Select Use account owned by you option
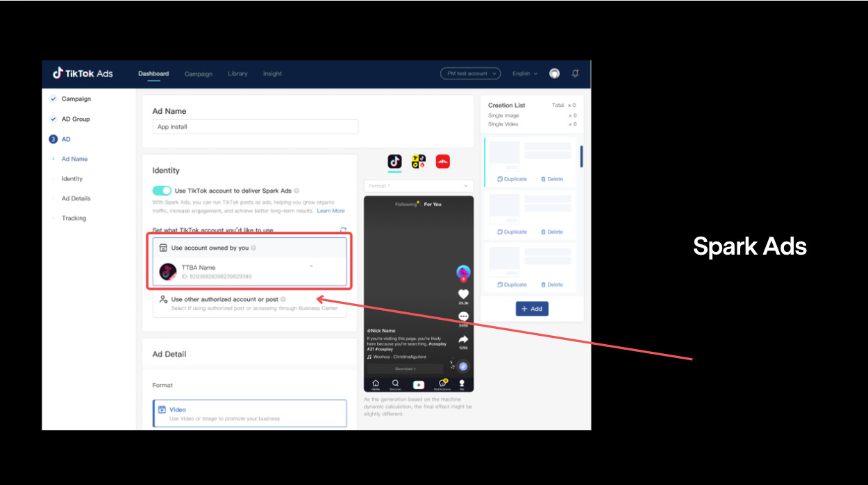The image size is (868, 485). click(249, 248)
